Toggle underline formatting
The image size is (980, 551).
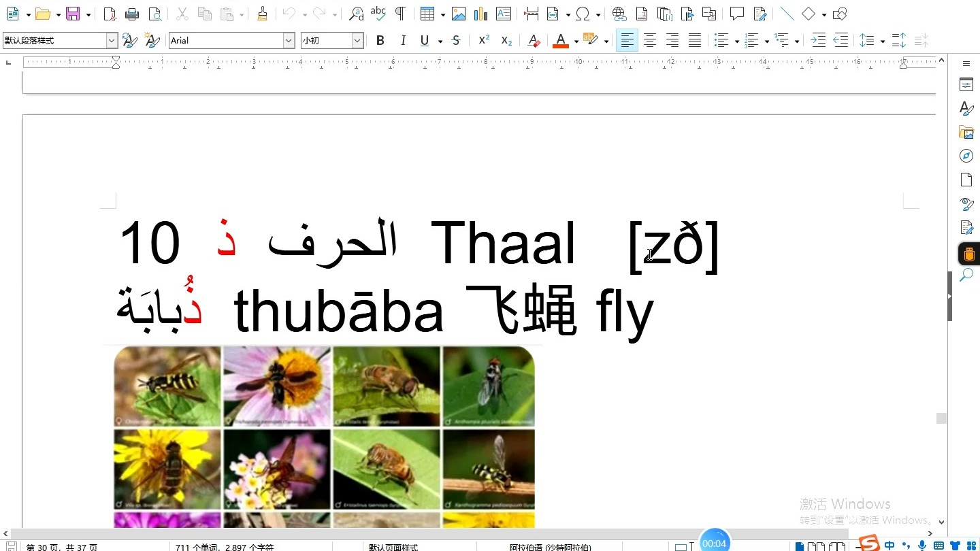point(425,41)
